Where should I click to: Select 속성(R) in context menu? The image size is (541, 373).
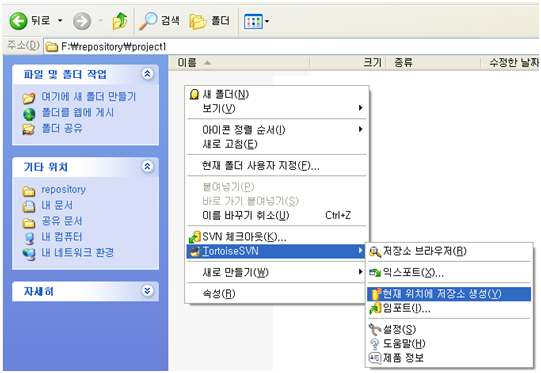click(x=277, y=294)
